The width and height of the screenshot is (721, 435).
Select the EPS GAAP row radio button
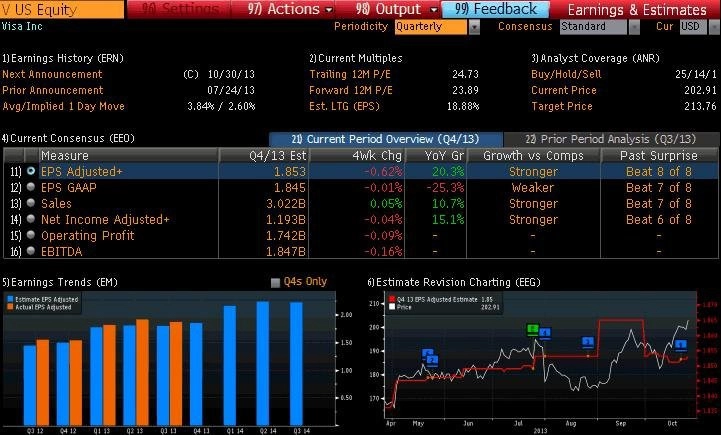(x=31, y=188)
